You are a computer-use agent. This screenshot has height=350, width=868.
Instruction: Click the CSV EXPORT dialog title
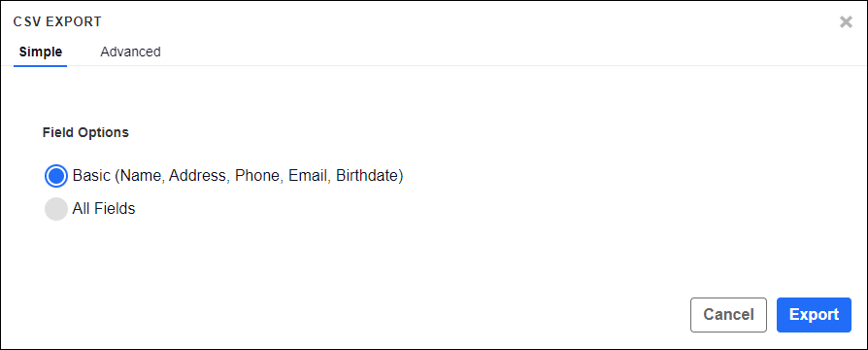pos(57,22)
